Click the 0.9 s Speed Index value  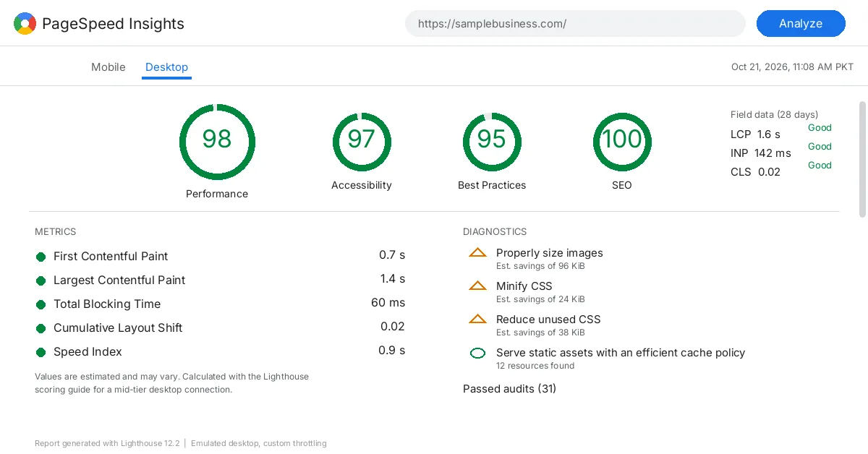point(392,351)
